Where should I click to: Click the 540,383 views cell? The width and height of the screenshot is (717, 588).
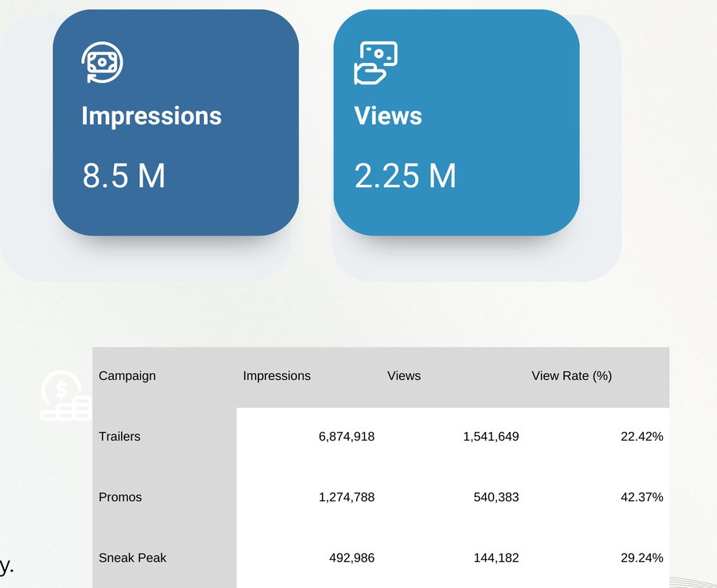point(496,497)
